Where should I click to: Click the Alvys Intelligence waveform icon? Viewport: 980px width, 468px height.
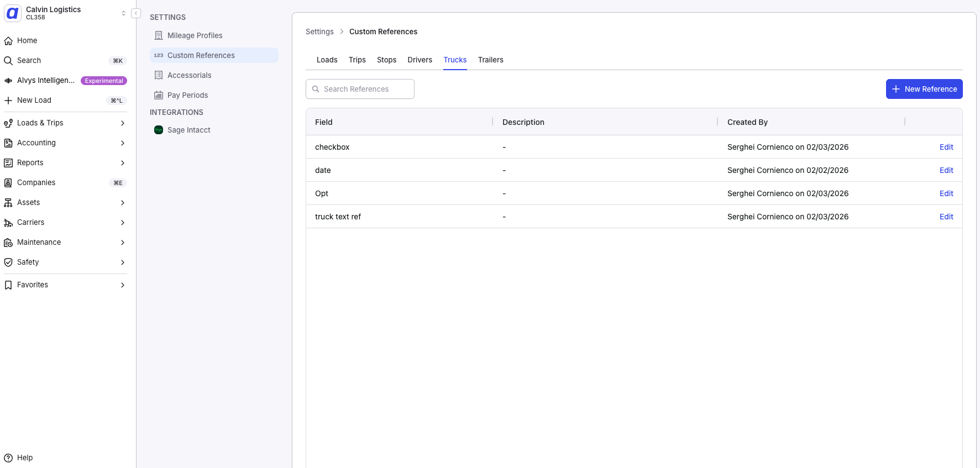pos(8,81)
